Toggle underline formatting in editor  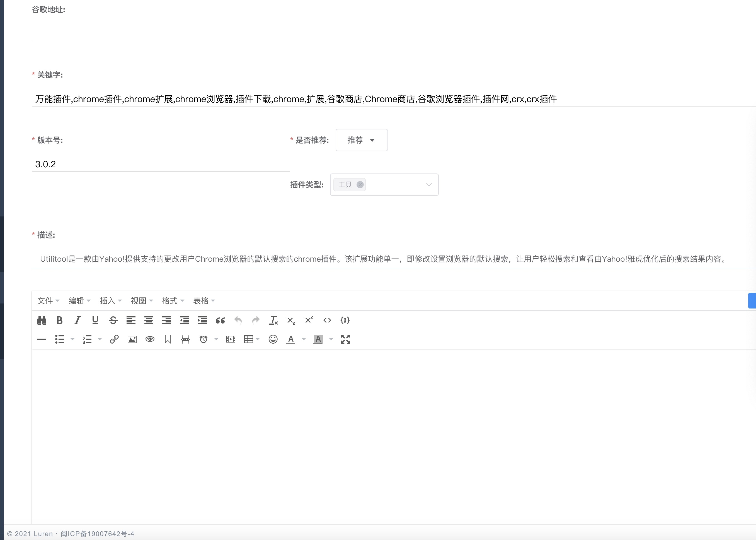pos(95,320)
